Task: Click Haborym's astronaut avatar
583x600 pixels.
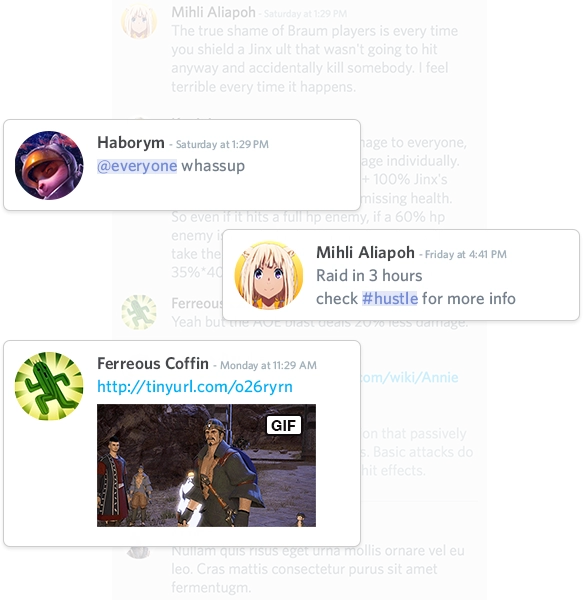Action: click(x=49, y=165)
